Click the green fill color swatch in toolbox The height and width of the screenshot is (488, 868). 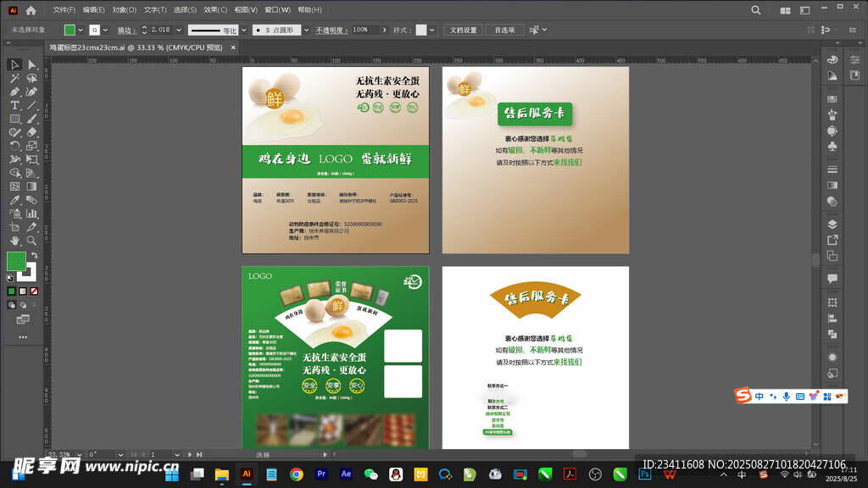coord(16,261)
